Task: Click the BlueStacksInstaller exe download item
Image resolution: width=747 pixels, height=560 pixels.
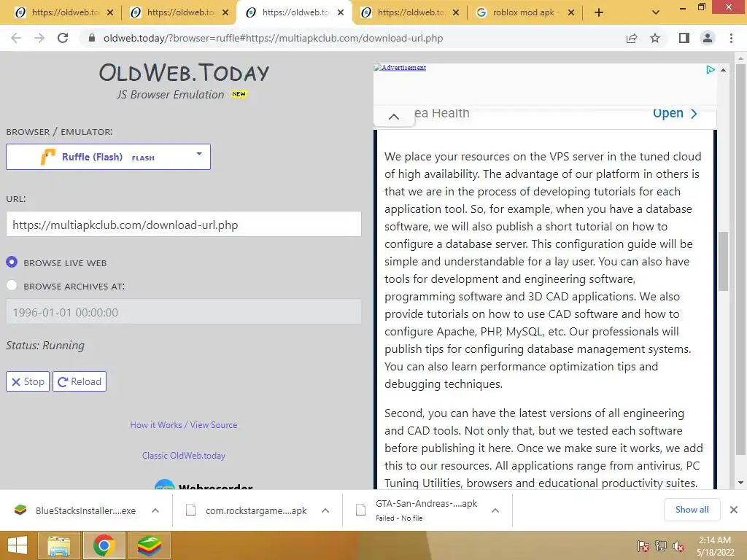Action: click(75, 510)
